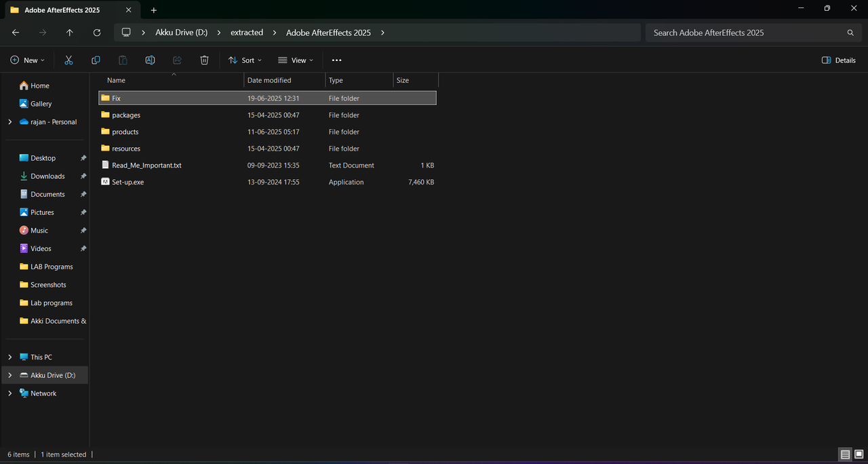Viewport: 868px width, 464px height.
Task: Open the See more ellipsis menu
Action: click(337, 60)
